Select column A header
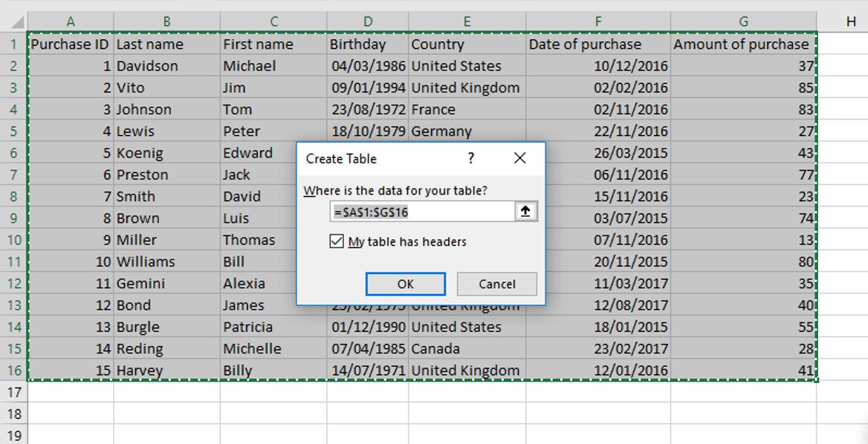The image size is (868, 444). point(71,22)
